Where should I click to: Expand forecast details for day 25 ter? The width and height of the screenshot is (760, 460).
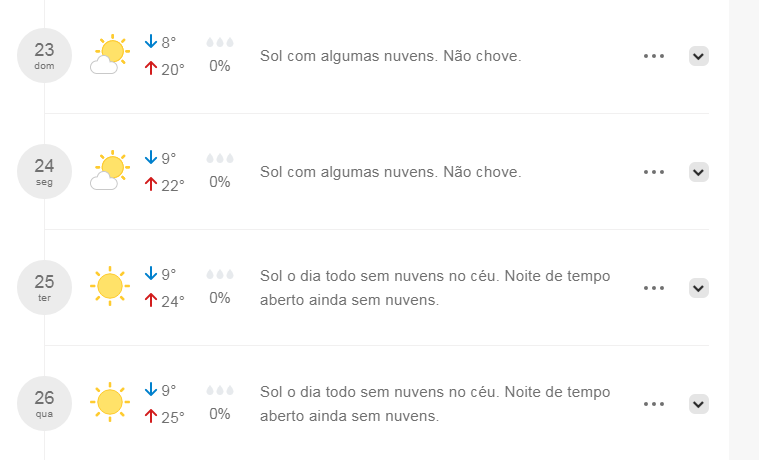(x=698, y=288)
